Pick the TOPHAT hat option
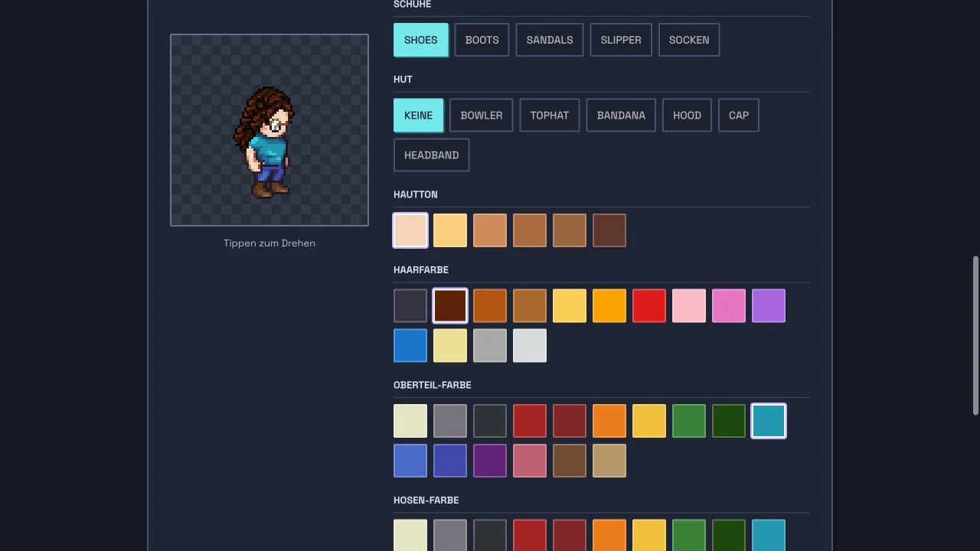This screenshot has width=980, height=551. click(550, 116)
